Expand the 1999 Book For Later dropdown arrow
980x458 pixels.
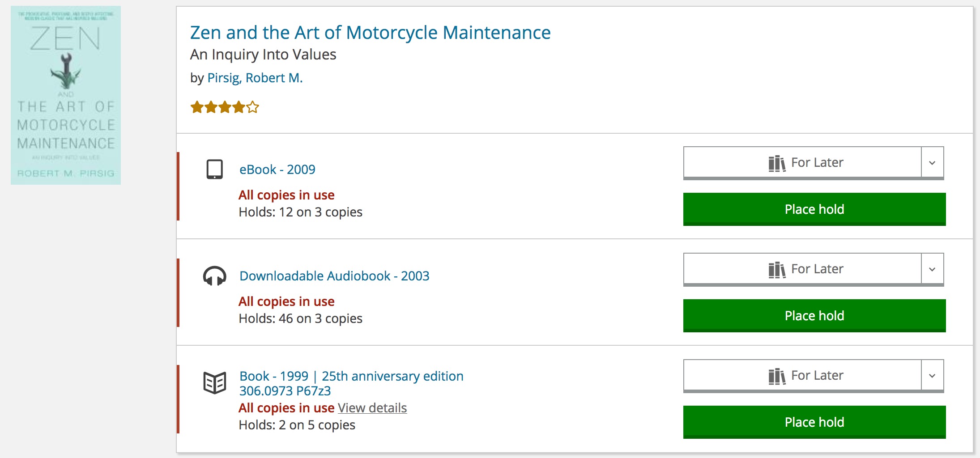tap(933, 376)
